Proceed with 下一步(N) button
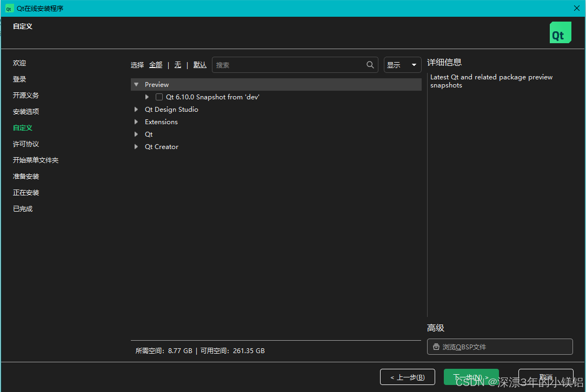The height and width of the screenshot is (392, 586). coord(471,377)
